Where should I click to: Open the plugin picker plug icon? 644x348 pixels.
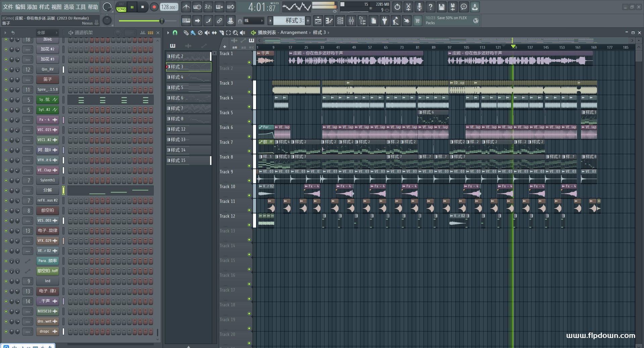(x=385, y=21)
